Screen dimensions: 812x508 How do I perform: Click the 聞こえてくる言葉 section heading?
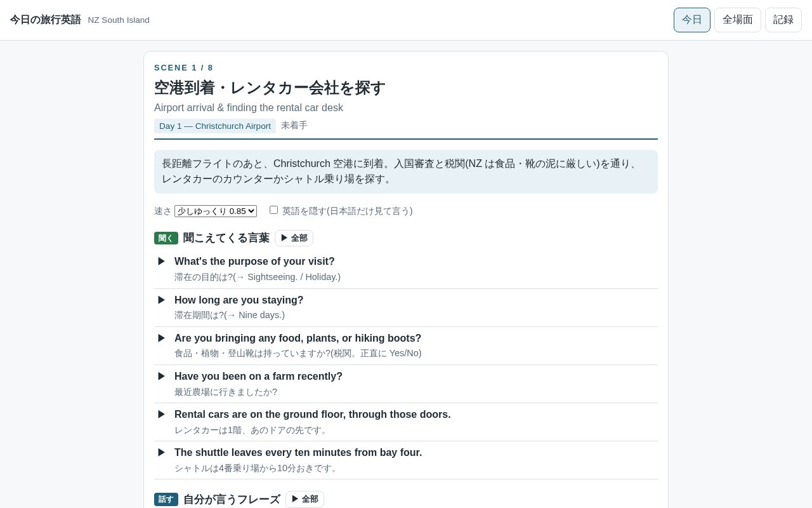click(x=226, y=238)
